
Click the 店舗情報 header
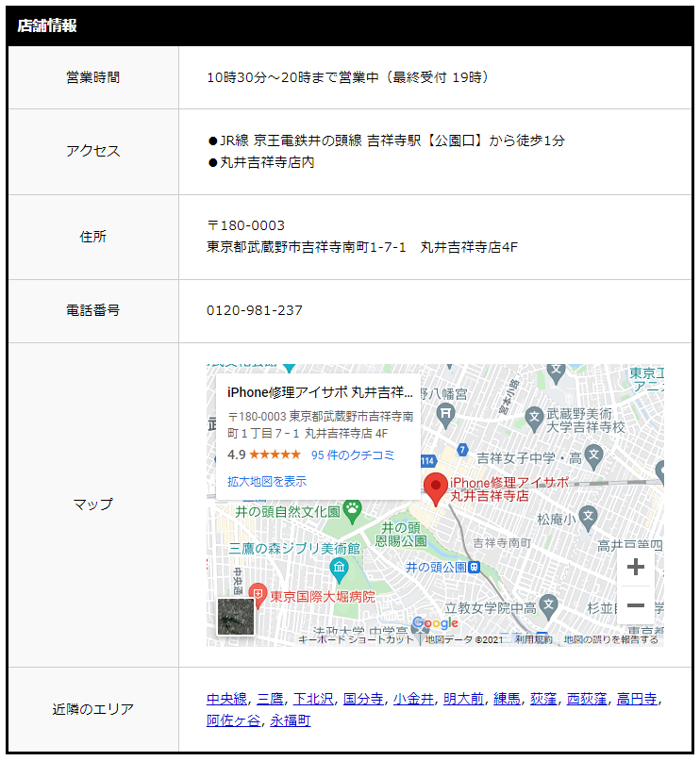point(47,25)
